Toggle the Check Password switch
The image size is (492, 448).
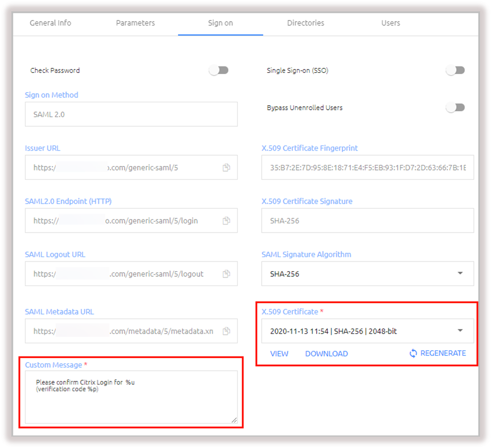click(x=219, y=70)
